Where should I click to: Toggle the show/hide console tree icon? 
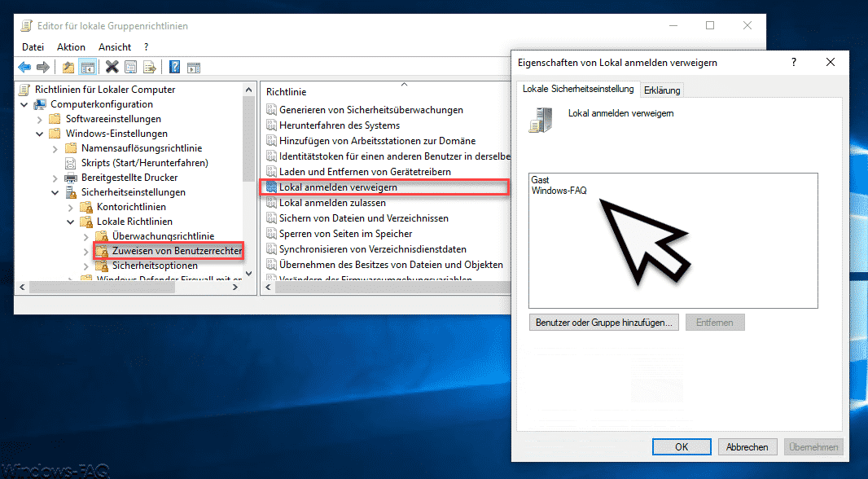tap(87, 68)
